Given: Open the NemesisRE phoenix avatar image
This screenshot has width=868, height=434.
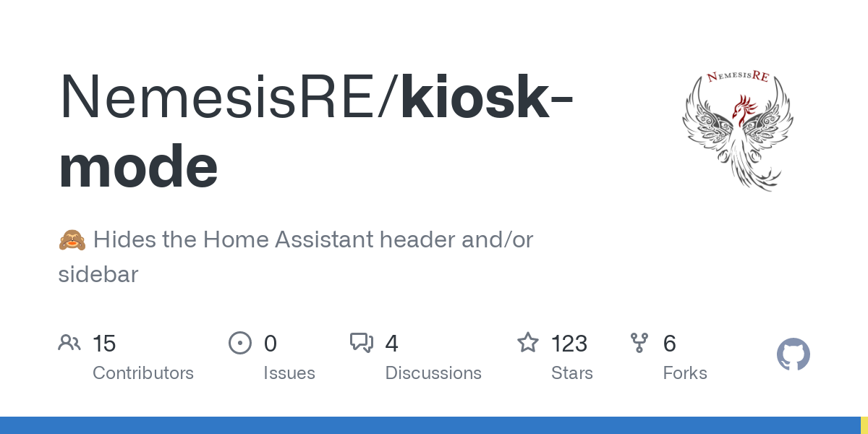Looking at the screenshot, I should coord(738,130).
